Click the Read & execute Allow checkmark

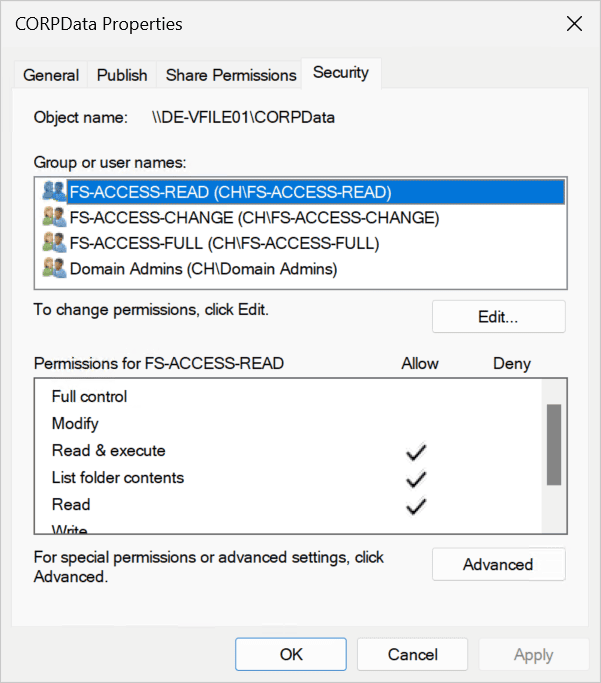(x=417, y=453)
